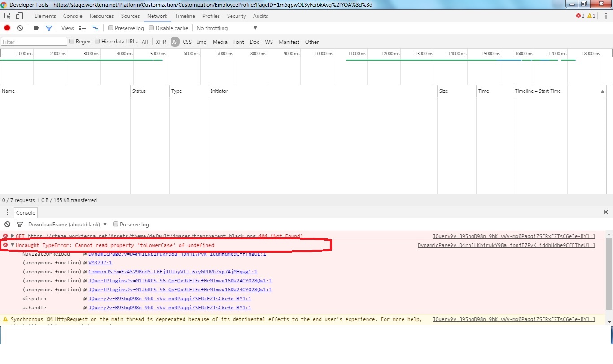Switch to large request rows view

tap(83, 28)
